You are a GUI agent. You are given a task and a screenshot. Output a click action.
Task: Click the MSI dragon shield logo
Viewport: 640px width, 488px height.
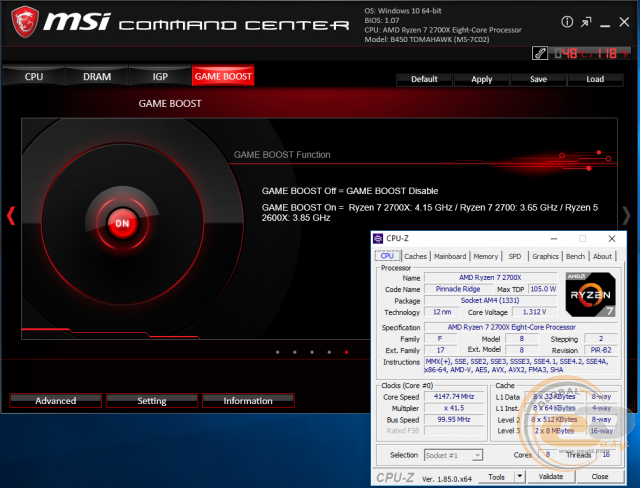pos(25,22)
